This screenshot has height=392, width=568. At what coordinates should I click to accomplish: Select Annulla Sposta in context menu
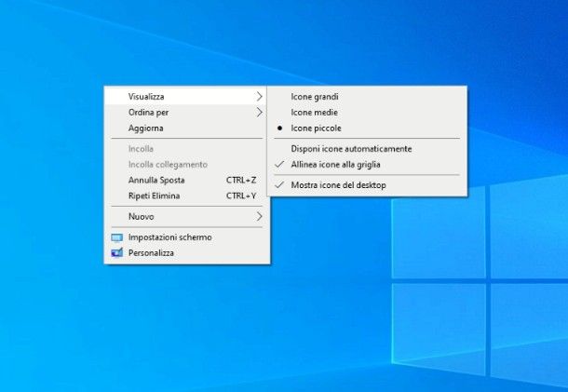pyautogui.click(x=186, y=180)
